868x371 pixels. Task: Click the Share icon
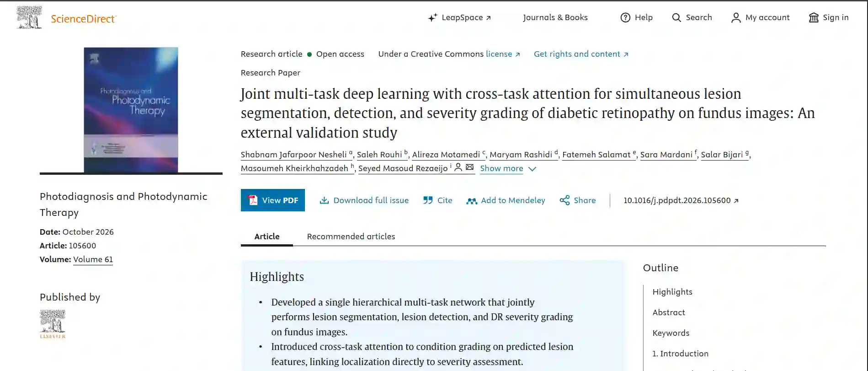(564, 200)
